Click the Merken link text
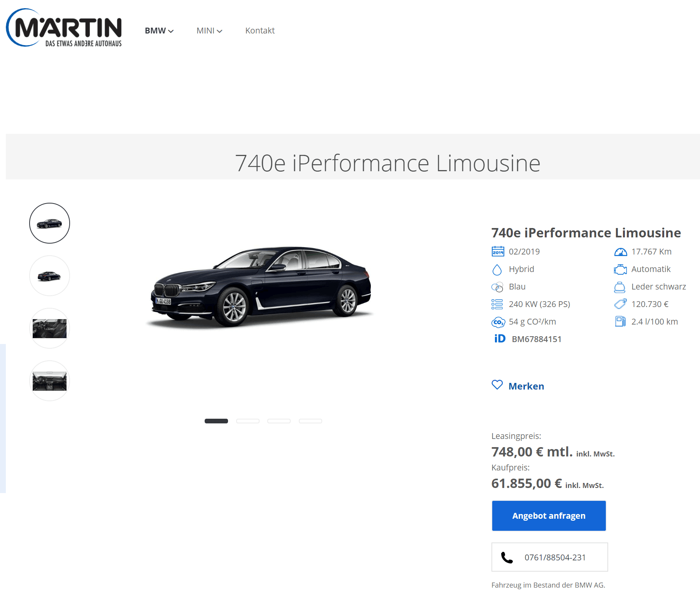Image resolution: width=700 pixels, height=602 pixels. pyautogui.click(x=526, y=386)
